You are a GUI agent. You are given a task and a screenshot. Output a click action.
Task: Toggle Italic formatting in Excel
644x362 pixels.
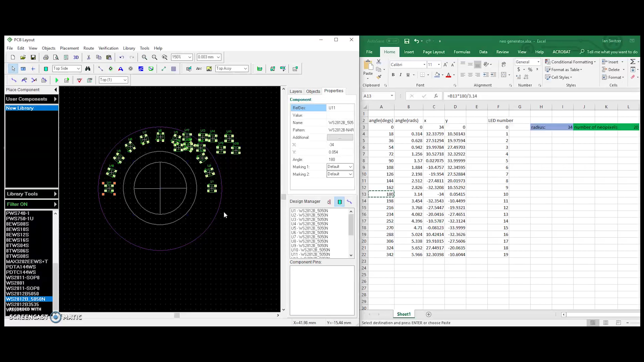pyautogui.click(x=400, y=75)
